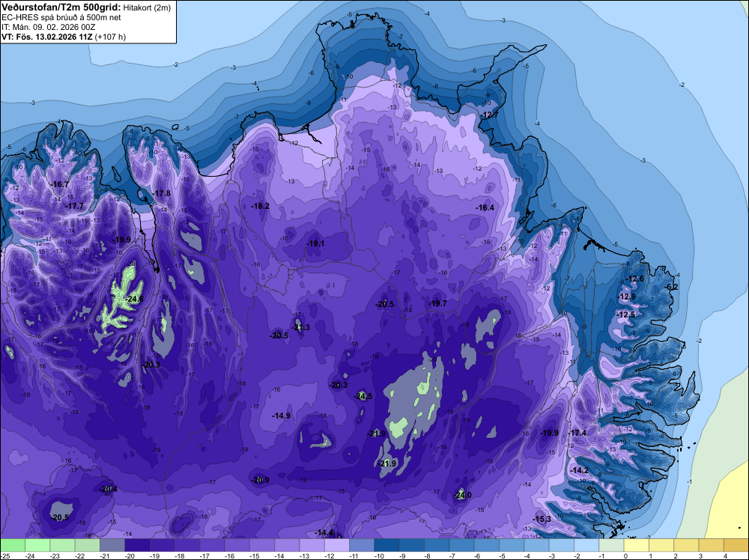
Task: Click the -14.9 temperature value
Action: coord(281,416)
